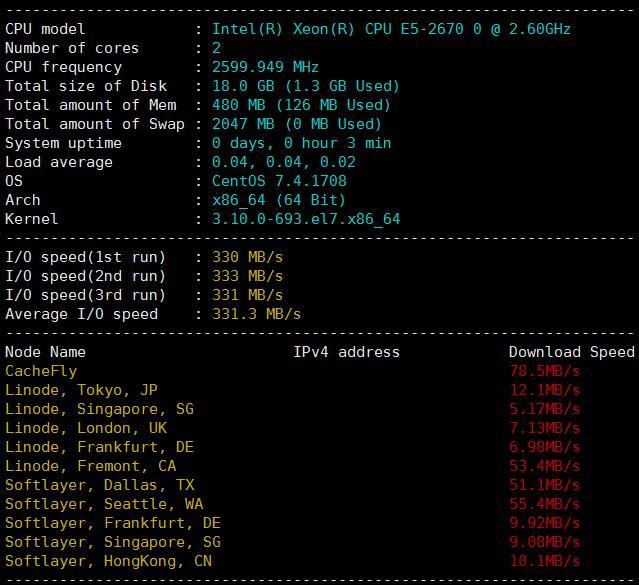Click the Download Speed column header
The height and width of the screenshot is (585, 639).
point(572,352)
